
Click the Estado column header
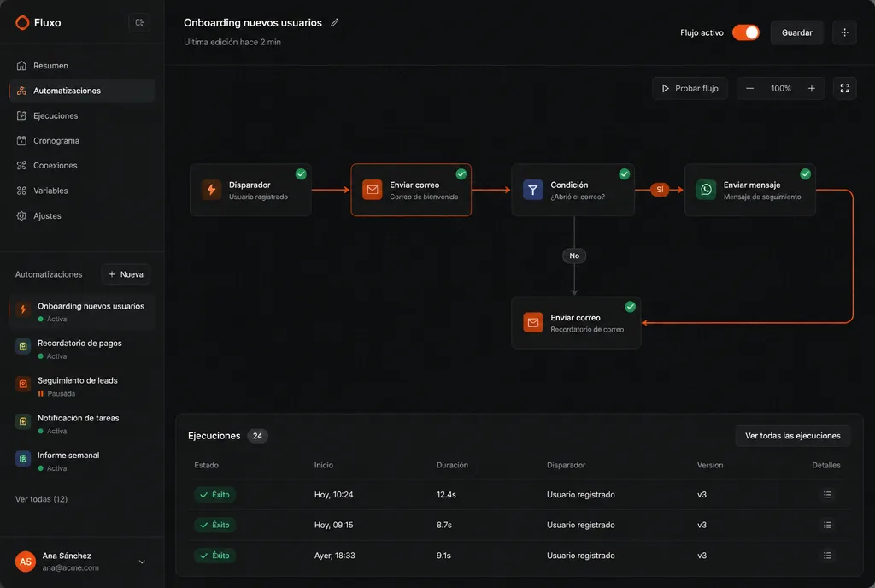(207, 465)
